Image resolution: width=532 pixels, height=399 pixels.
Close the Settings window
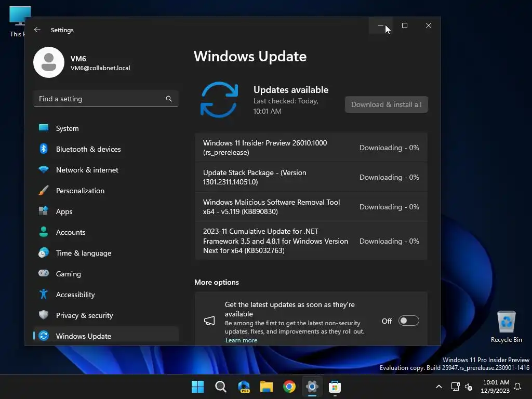[x=429, y=25]
